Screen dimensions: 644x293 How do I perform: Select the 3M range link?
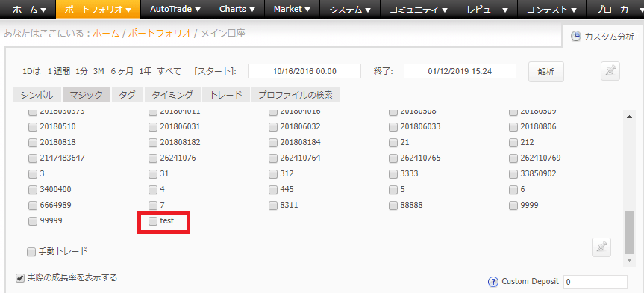coord(99,71)
